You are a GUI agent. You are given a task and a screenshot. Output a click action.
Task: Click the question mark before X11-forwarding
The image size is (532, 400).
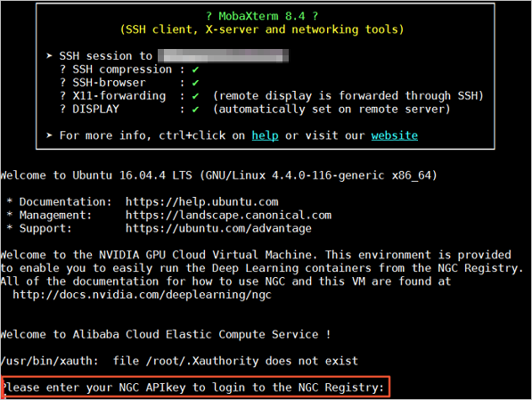click(x=62, y=95)
